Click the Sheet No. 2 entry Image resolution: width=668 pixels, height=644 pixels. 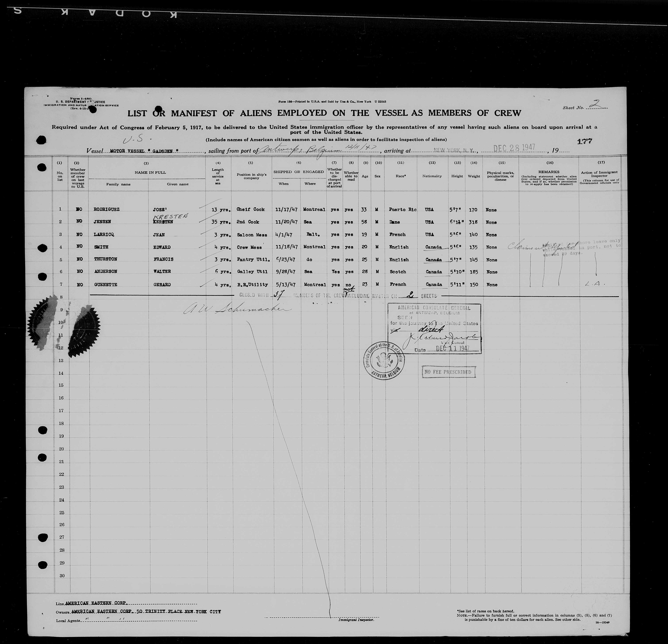(585, 105)
